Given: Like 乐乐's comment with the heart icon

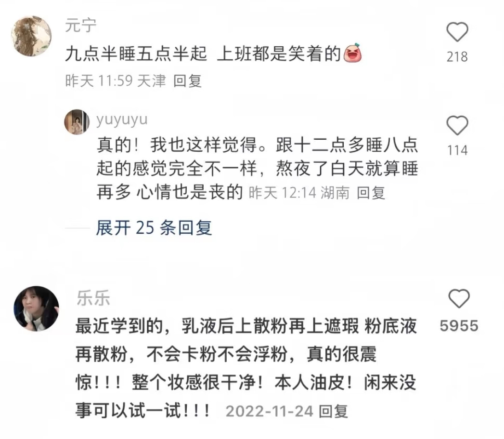Looking at the screenshot, I should [459, 298].
